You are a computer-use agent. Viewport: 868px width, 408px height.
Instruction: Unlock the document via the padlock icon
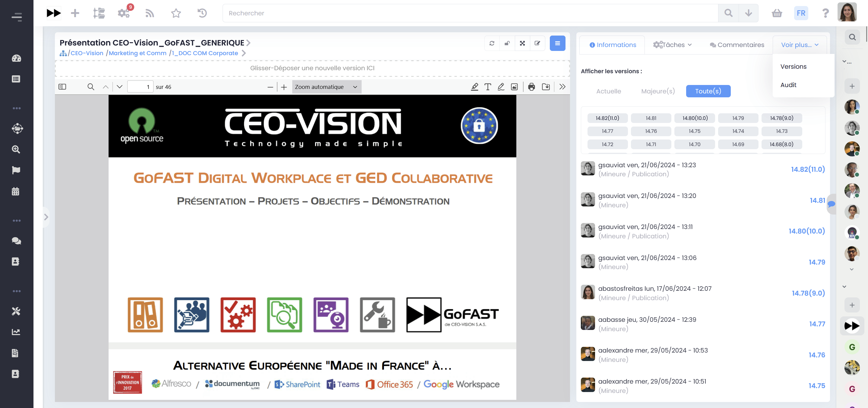[507, 43]
